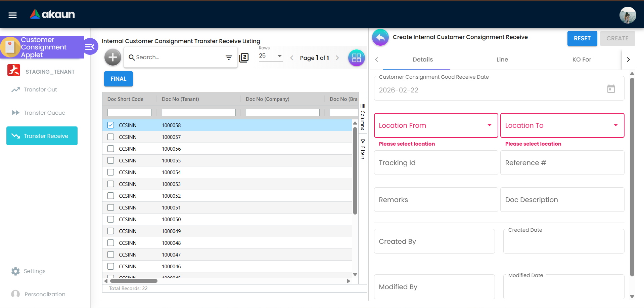The width and height of the screenshot is (644, 308).
Task: Open the calendar date picker icon
Action: [x=611, y=89]
